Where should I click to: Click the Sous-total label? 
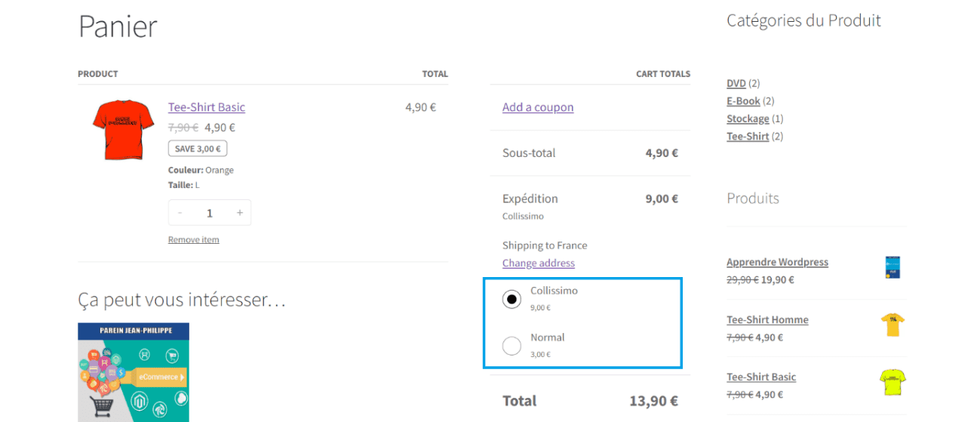[529, 152]
